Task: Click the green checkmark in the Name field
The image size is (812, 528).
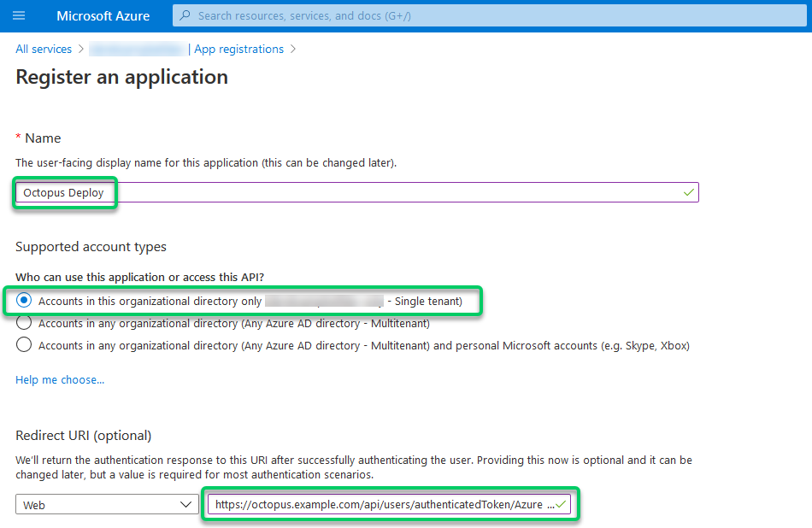Action: 688,192
